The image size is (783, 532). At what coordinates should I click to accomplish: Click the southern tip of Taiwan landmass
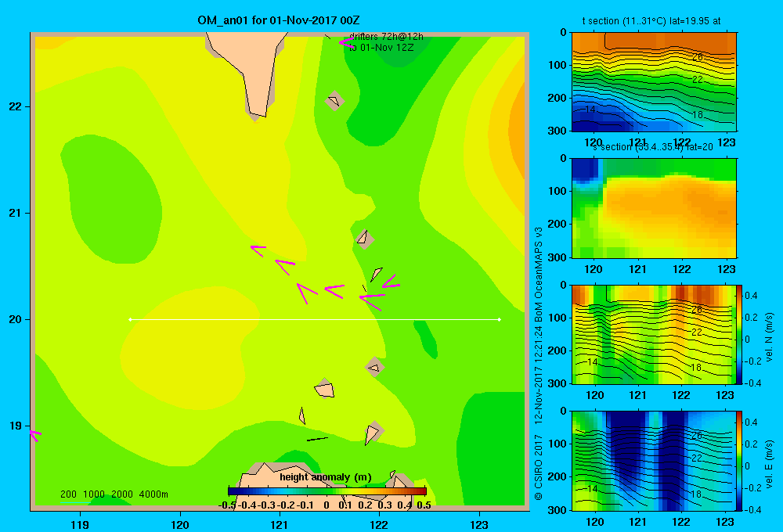256,116
